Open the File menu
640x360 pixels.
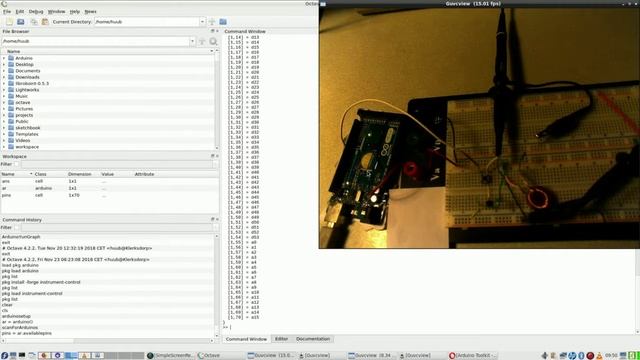7,11
